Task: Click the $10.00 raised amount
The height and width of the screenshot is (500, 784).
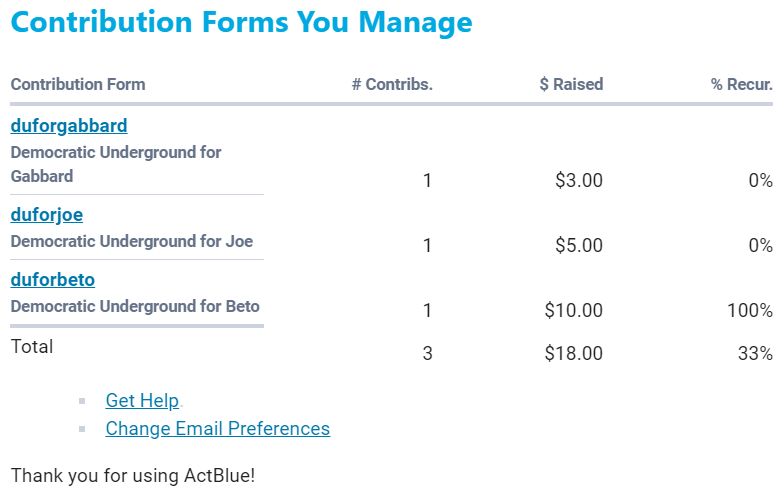Action: [x=574, y=311]
